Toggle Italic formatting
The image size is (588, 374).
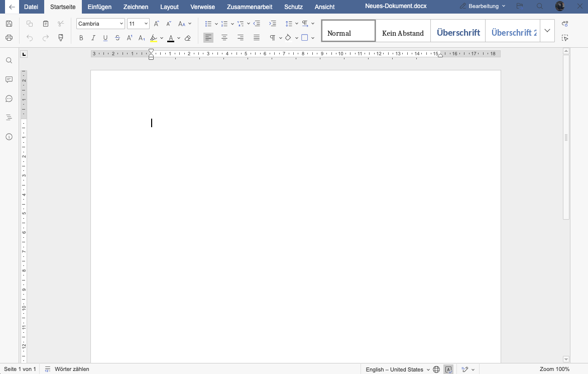pyautogui.click(x=93, y=38)
